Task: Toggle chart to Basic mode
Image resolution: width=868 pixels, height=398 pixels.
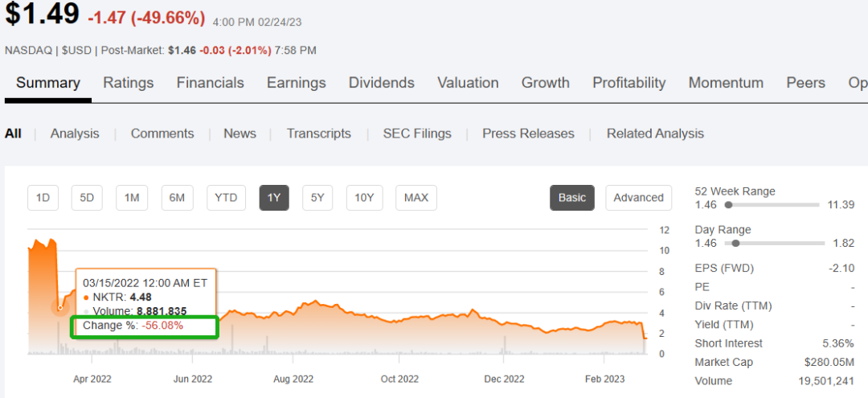Action: tap(571, 198)
